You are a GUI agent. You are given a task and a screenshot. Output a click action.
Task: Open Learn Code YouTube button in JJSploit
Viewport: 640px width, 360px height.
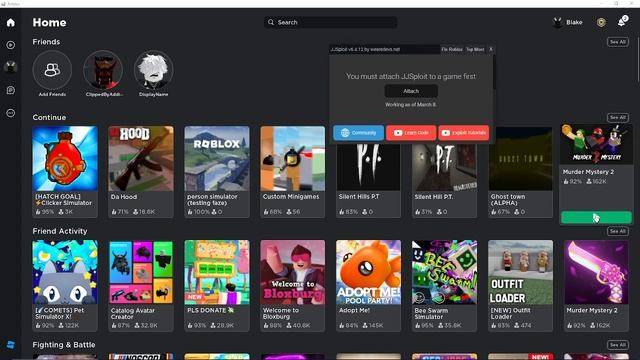[x=411, y=133]
